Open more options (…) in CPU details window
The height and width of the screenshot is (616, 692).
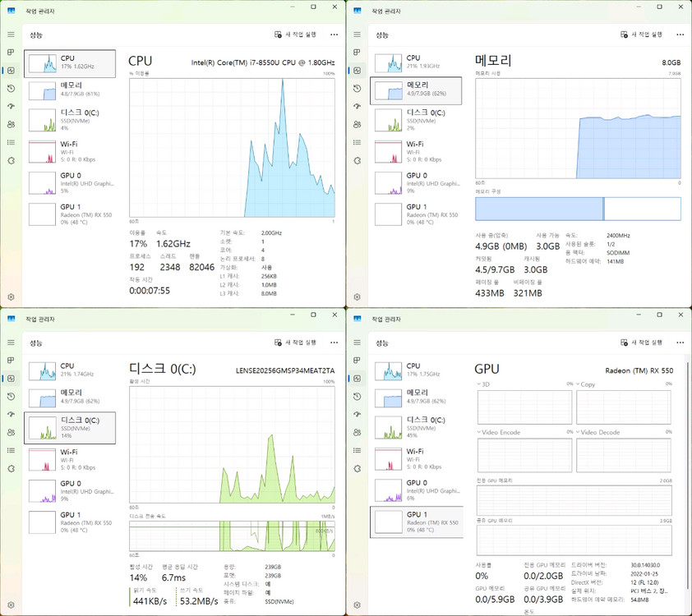point(334,34)
